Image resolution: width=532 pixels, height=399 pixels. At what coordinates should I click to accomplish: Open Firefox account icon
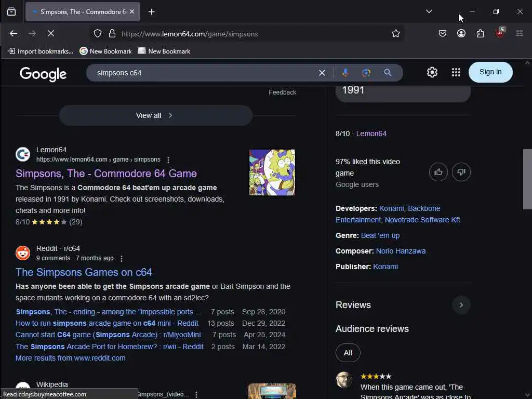click(x=461, y=33)
